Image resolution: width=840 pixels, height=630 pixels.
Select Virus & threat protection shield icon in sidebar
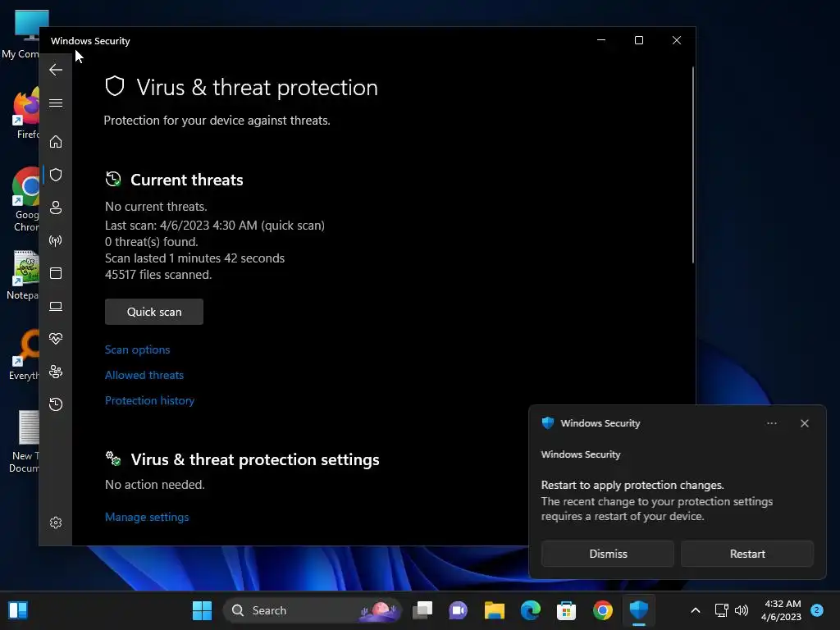(x=56, y=175)
